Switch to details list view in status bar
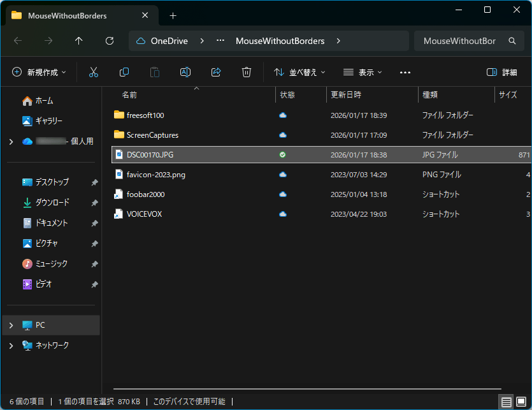532x410 pixels. pyautogui.click(x=506, y=402)
